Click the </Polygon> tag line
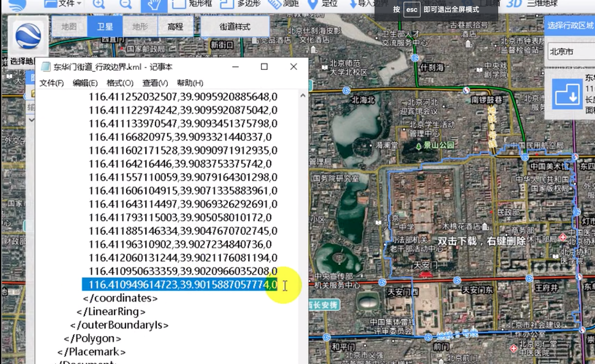 click(x=93, y=339)
